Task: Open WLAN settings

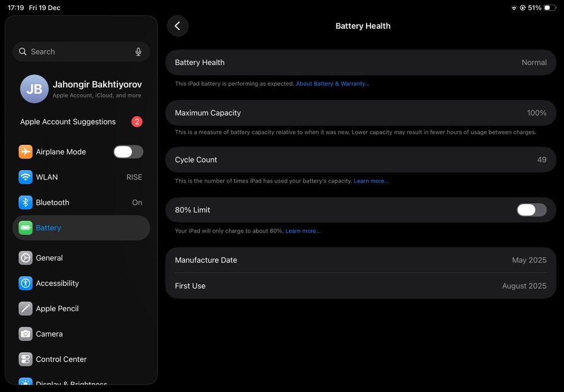Action: [81, 177]
